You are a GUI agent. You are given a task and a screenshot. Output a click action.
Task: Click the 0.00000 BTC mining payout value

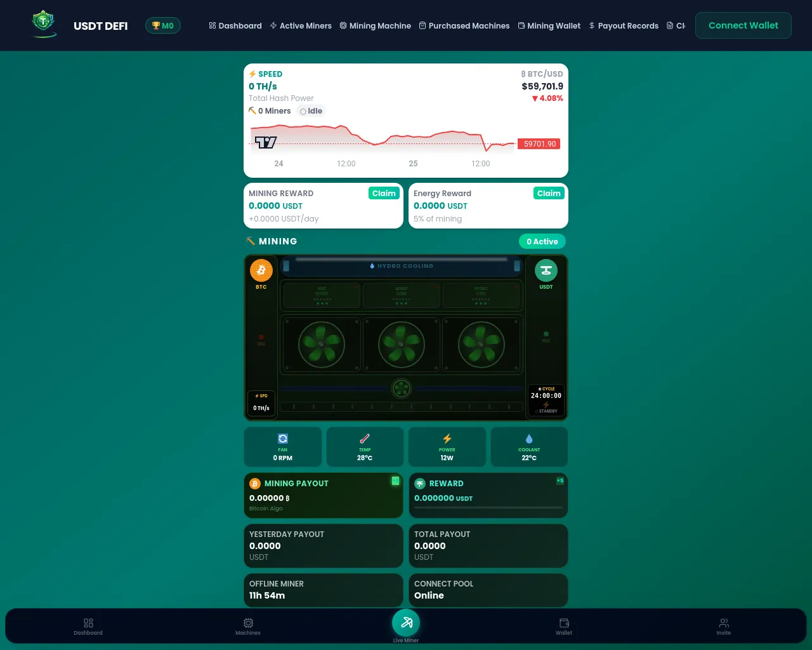[x=270, y=498]
